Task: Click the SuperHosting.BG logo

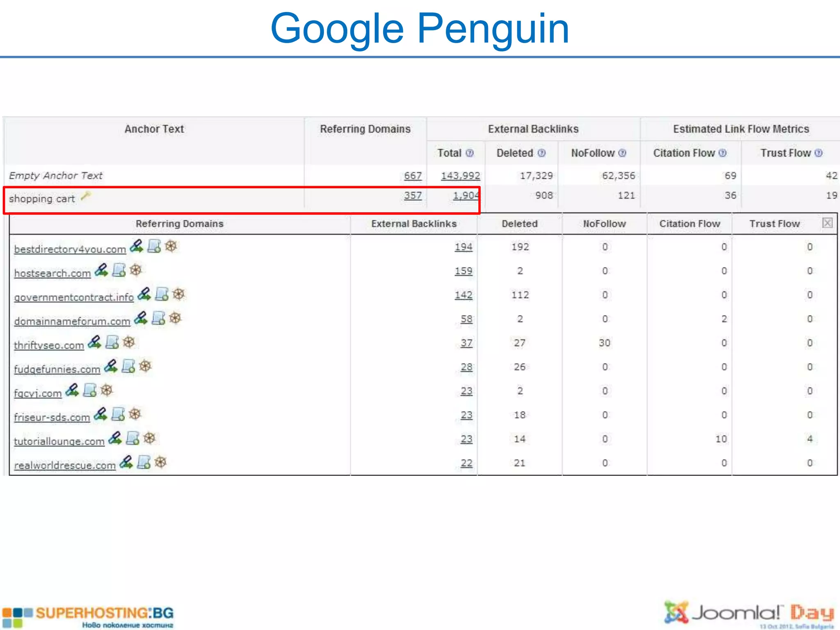Action: click(x=88, y=617)
